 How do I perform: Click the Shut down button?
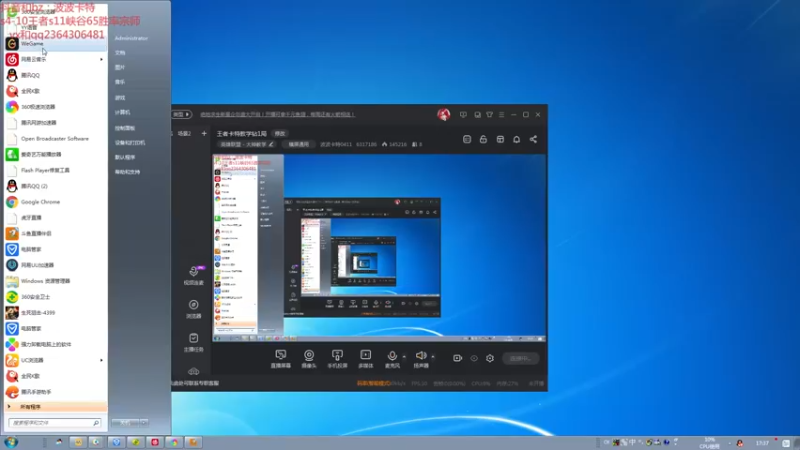click(x=125, y=422)
